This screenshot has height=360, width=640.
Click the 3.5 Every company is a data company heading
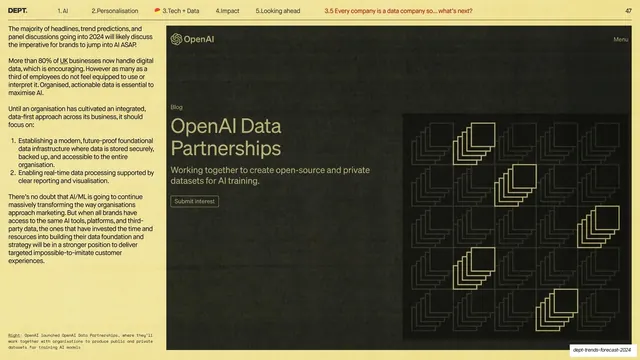[x=398, y=11]
